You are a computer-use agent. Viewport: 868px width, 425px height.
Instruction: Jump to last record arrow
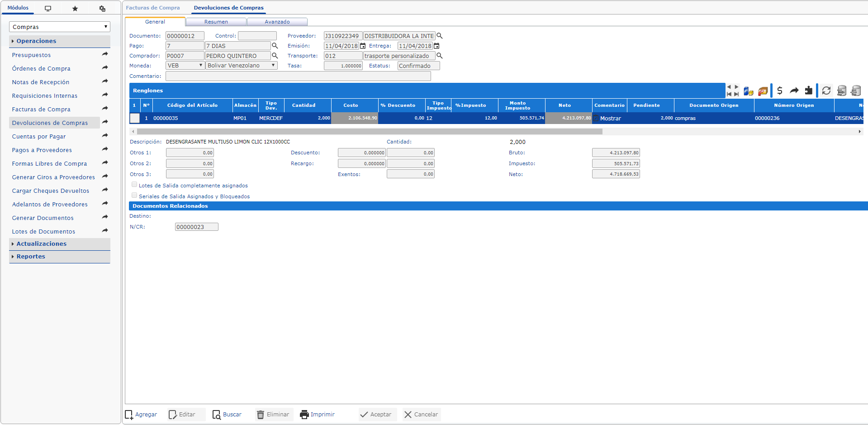click(x=736, y=94)
